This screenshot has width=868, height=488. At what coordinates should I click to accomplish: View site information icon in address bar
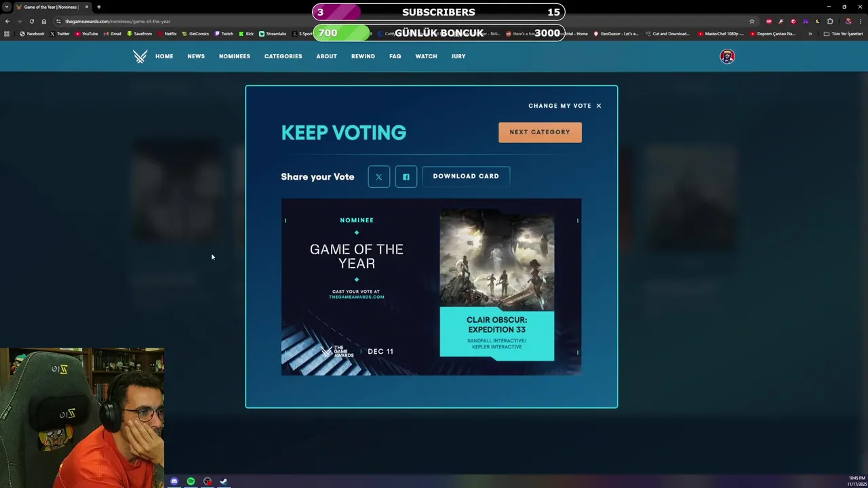[x=58, y=21]
